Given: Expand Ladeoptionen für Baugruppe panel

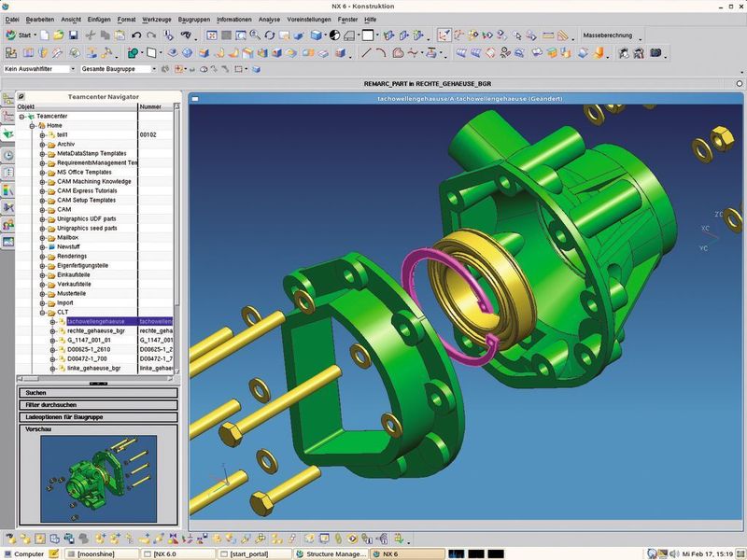Looking at the screenshot, I should (98, 417).
